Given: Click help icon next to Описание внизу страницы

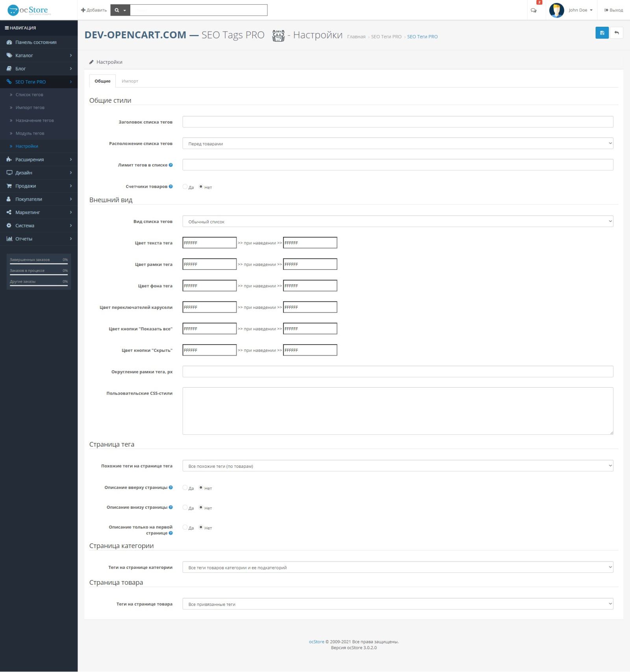Looking at the screenshot, I should coord(170,507).
